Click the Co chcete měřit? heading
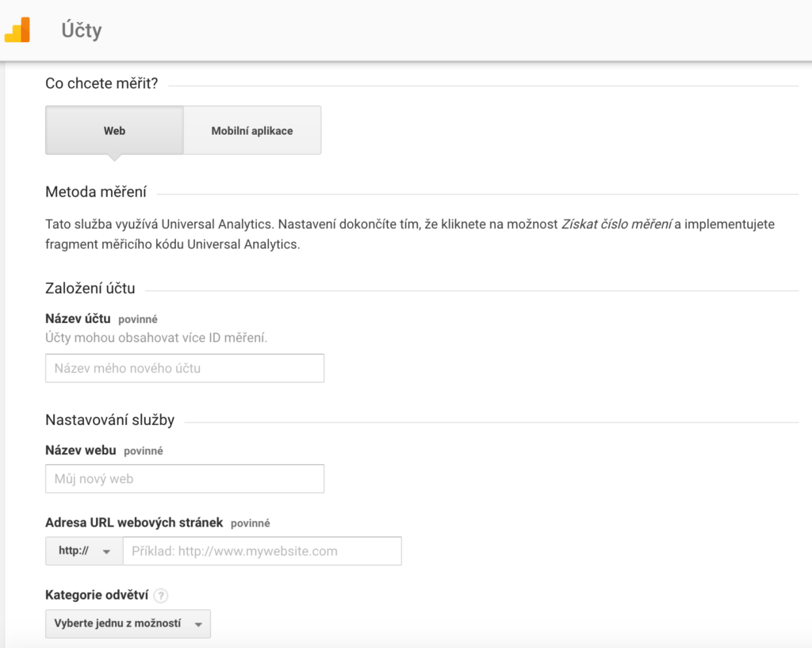Screen dimensions: 812x648 point(101,83)
